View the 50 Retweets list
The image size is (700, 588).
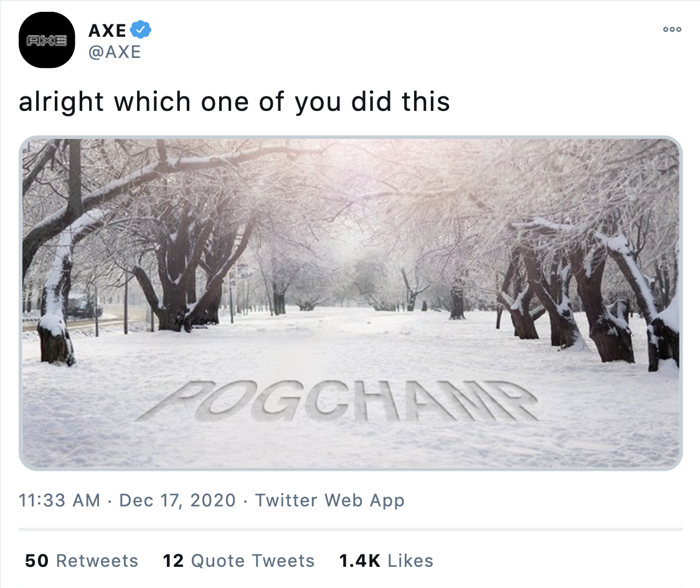pos(36,561)
